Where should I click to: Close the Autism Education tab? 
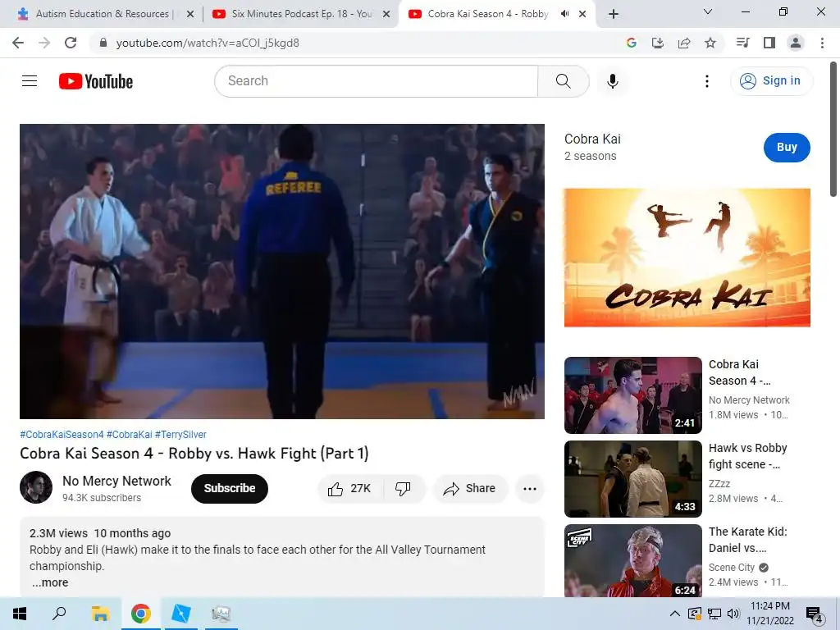pos(190,14)
